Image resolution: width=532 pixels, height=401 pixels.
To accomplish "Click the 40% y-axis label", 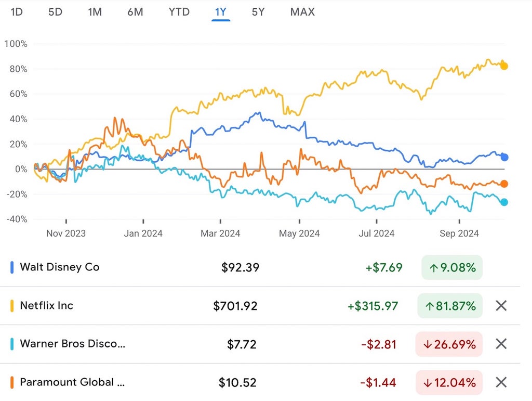I will tap(18, 119).
